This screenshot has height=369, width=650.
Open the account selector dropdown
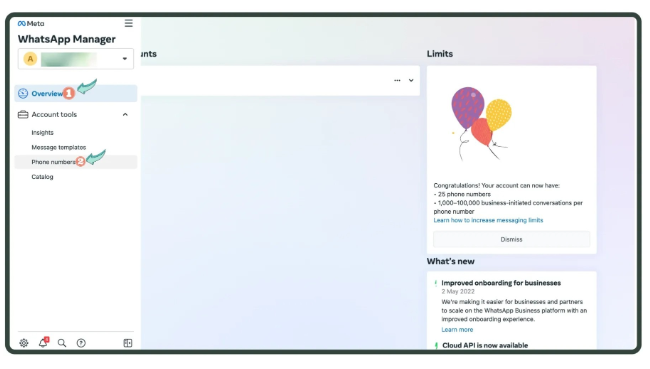tap(75, 59)
